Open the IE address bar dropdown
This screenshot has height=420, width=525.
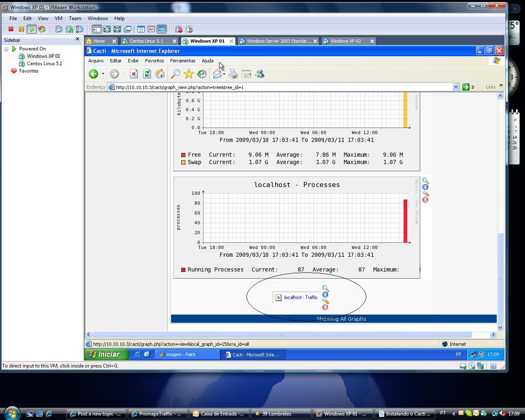(x=456, y=87)
